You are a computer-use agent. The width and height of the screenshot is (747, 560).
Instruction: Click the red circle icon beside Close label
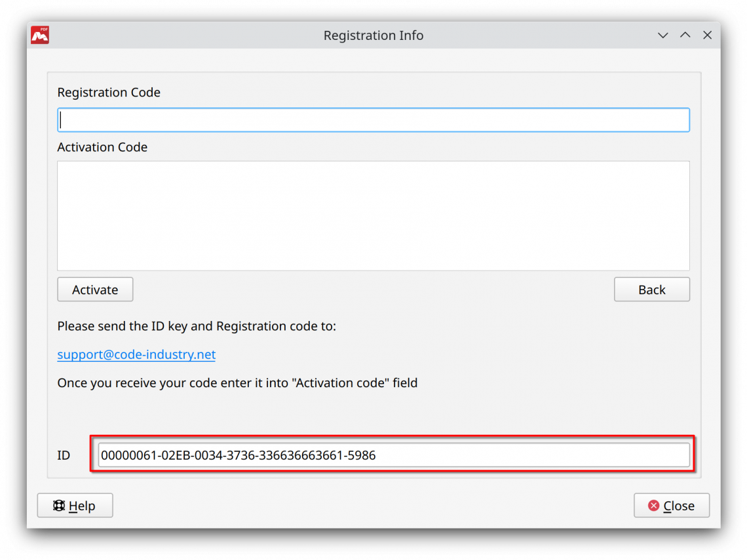pyautogui.click(x=653, y=505)
